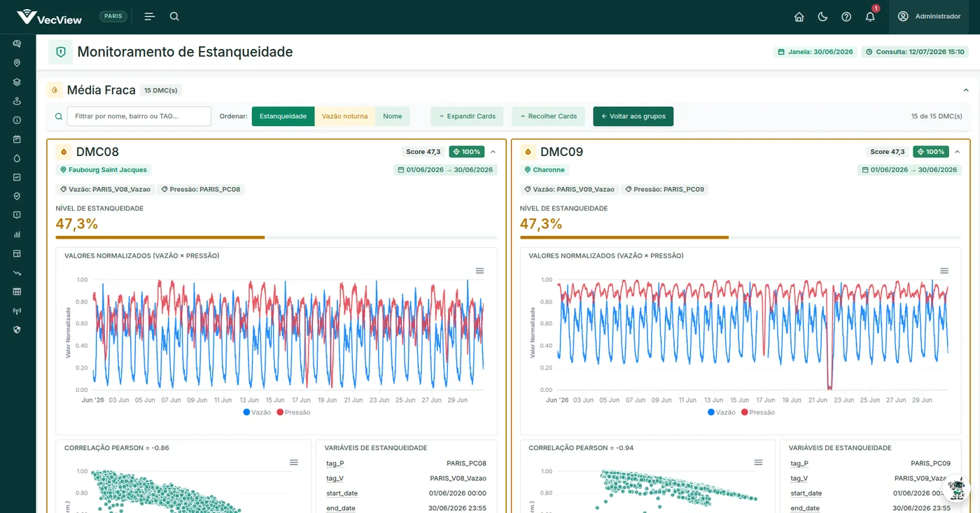Open the DMC08 Pearson correlation chart menu
Image resolution: width=980 pixels, height=513 pixels.
coord(294,463)
